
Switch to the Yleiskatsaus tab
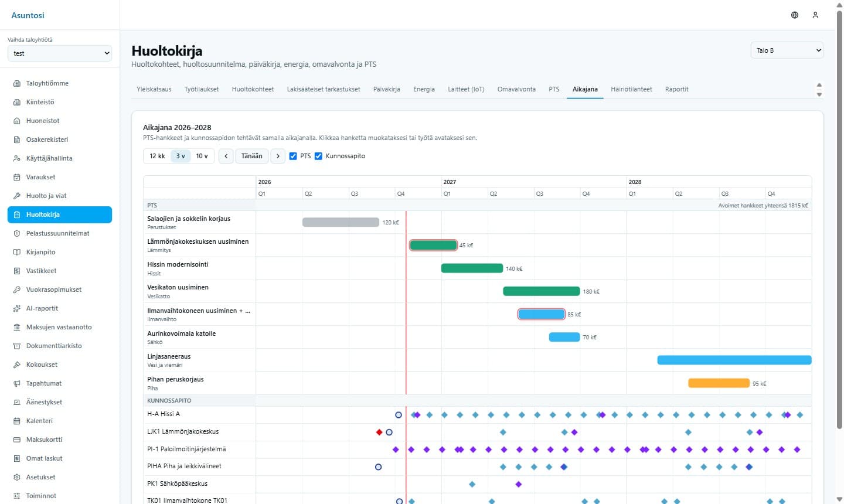click(x=154, y=89)
